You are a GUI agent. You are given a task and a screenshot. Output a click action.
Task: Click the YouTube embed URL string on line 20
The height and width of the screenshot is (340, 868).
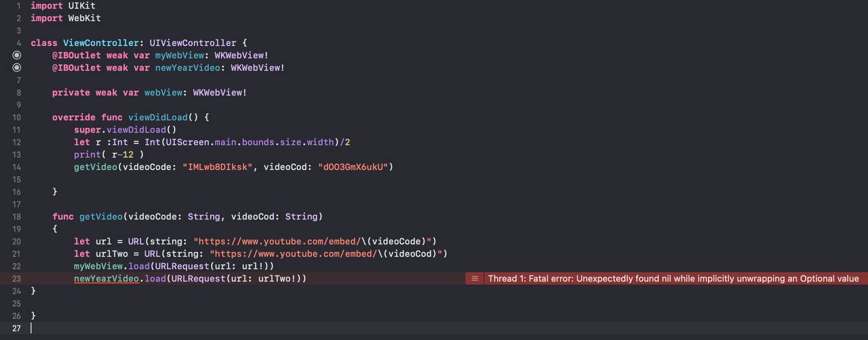click(313, 241)
